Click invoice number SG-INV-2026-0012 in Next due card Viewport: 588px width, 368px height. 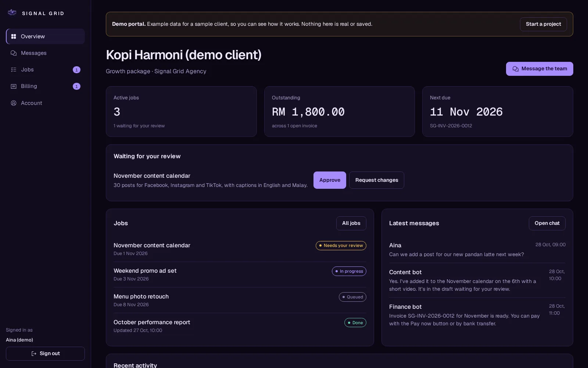coord(451,126)
